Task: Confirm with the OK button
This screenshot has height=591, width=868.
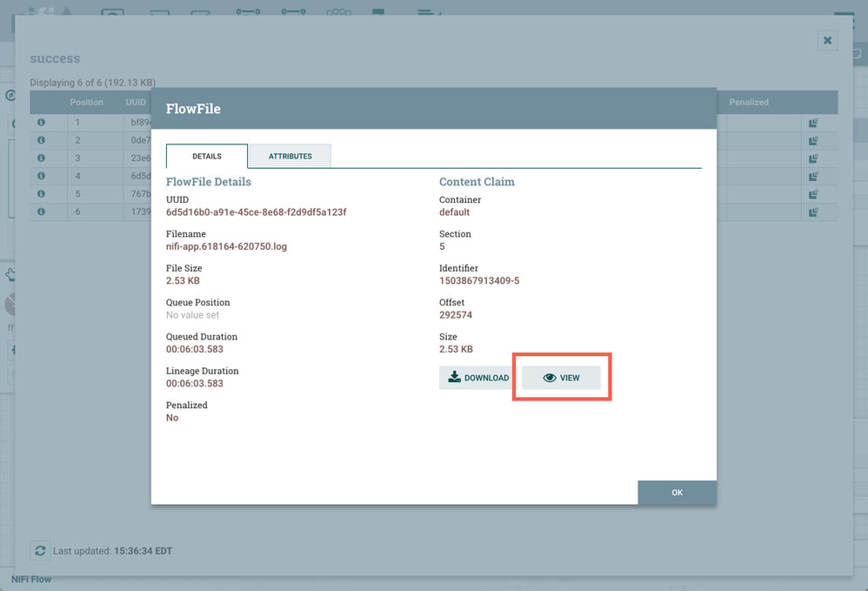Action: [677, 492]
